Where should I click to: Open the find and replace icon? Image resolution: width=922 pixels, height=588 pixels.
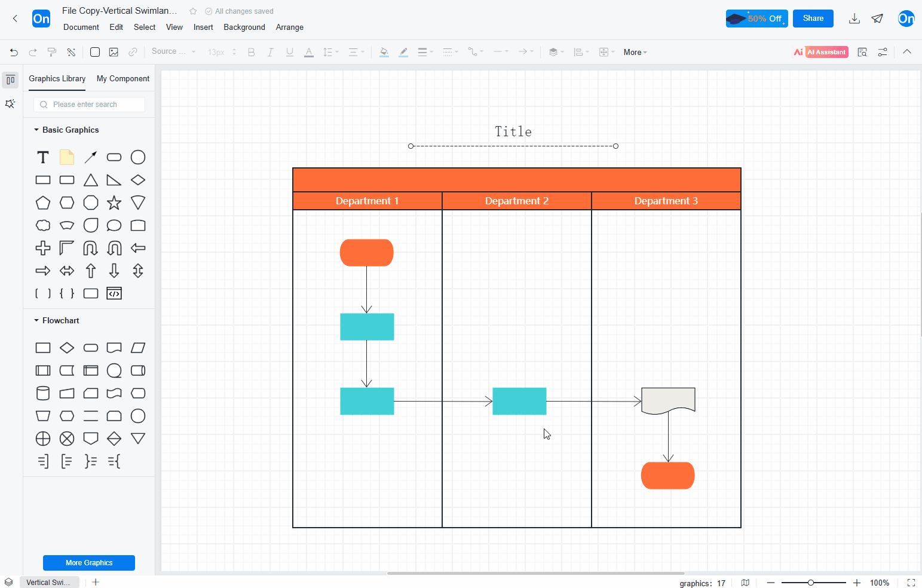point(862,53)
